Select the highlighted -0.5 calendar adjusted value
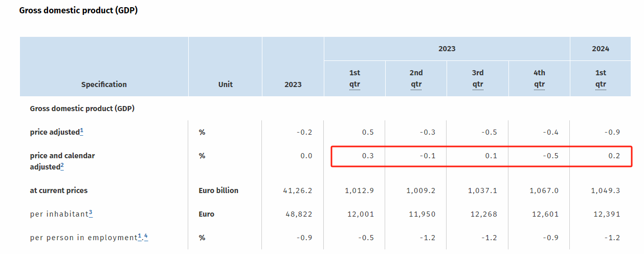Image resolution: width=644 pixels, height=254 pixels. coord(551,156)
